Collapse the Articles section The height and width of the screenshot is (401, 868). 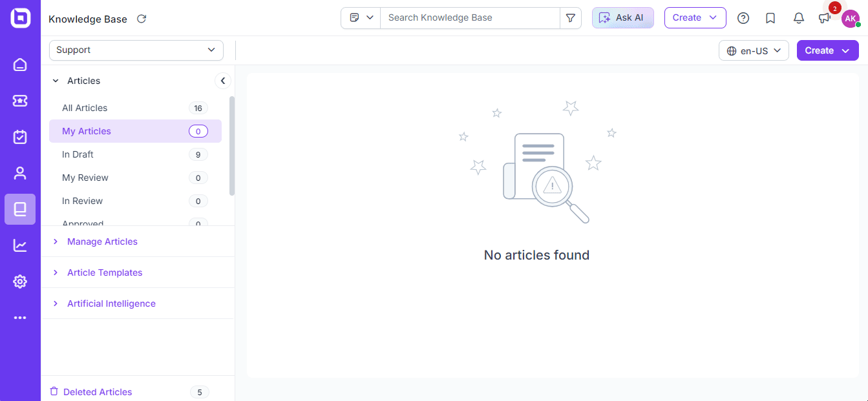point(56,81)
